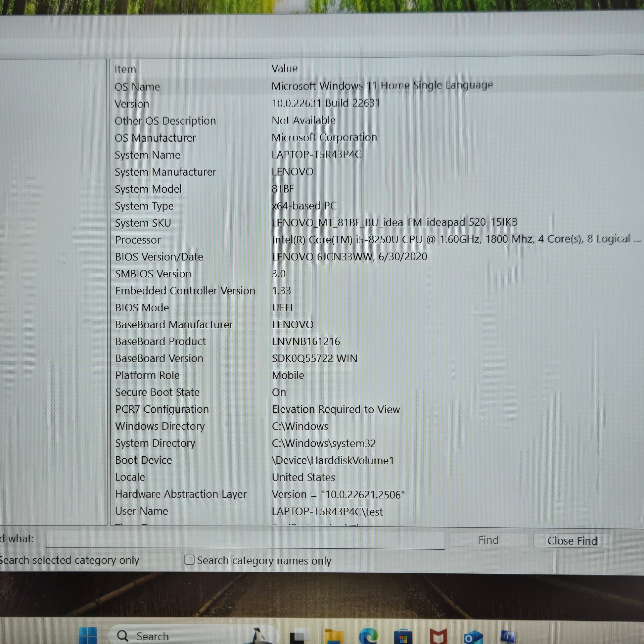Open McAfee from the taskbar
644x644 pixels.
[x=438, y=636]
